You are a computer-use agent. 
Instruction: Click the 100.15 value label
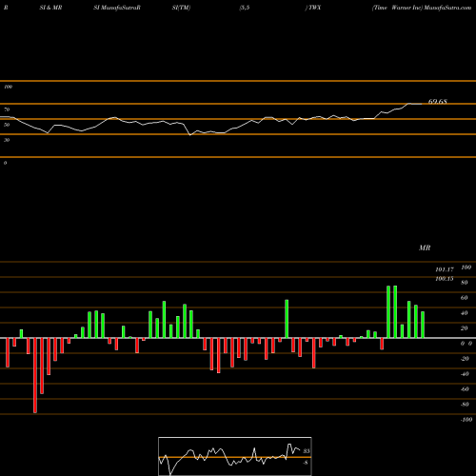(x=445, y=279)
